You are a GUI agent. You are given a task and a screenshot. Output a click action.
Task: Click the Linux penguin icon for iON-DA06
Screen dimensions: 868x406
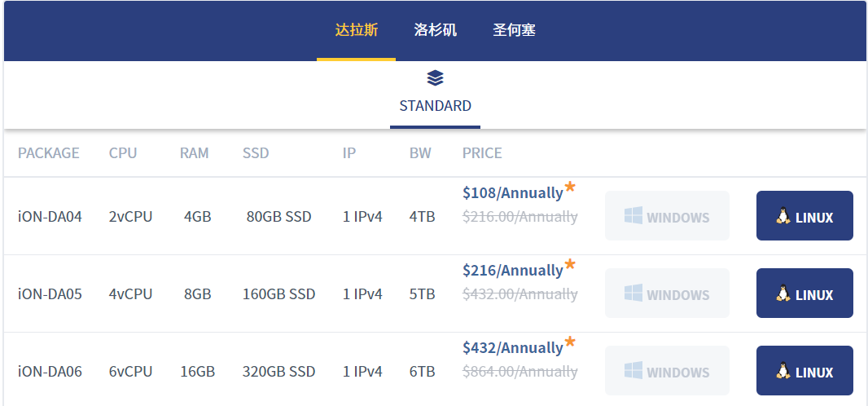783,372
